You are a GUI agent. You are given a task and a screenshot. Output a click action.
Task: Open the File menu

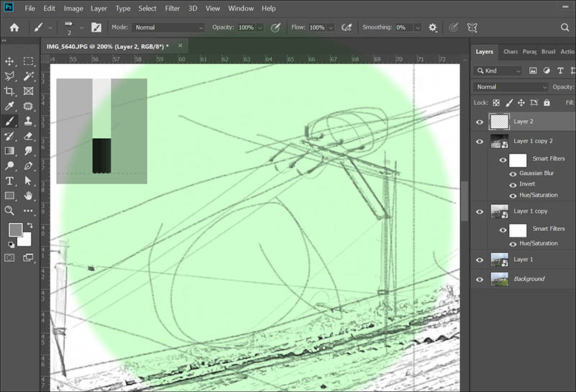pos(30,8)
